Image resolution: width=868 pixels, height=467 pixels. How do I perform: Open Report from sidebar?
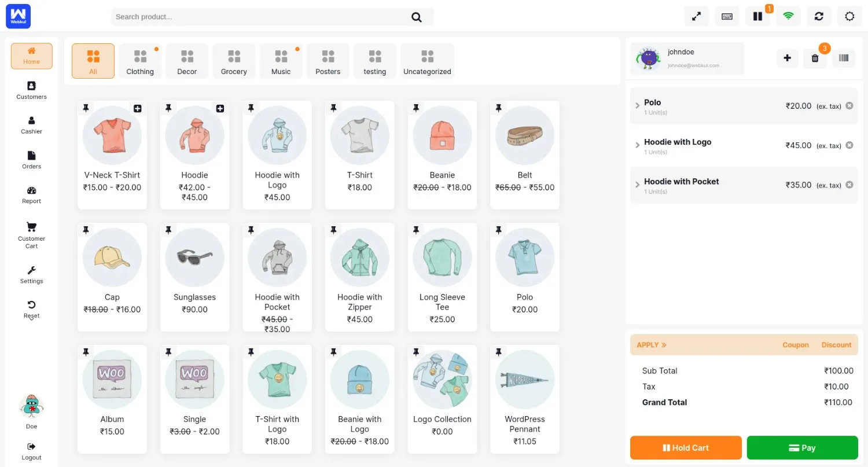coord(32,195)
